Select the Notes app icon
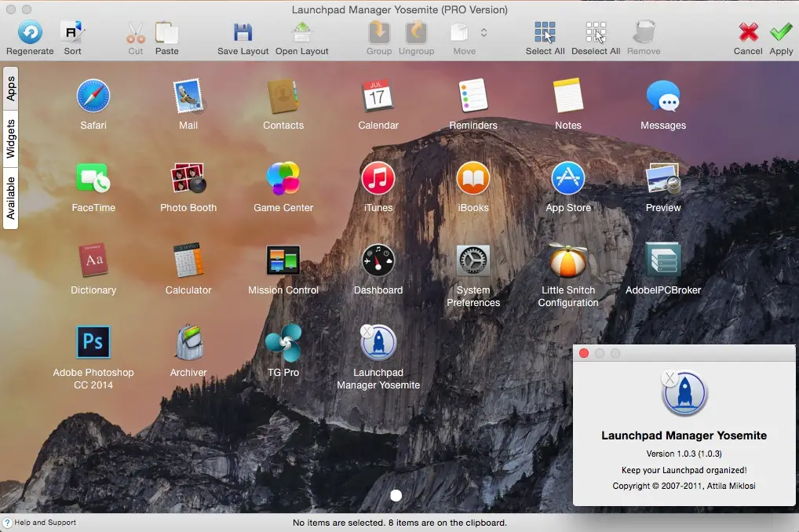Screen dimensions: 799x532 click(x=568, y=96)
